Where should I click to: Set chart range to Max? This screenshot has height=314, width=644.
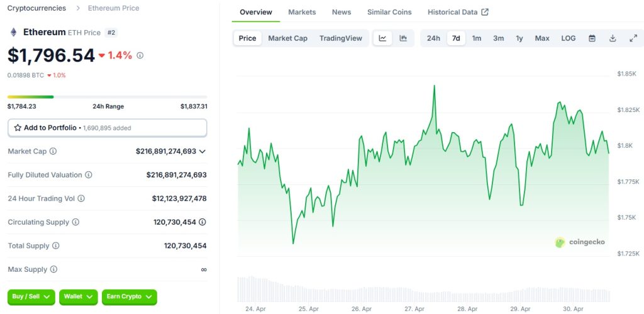point(542,38)
